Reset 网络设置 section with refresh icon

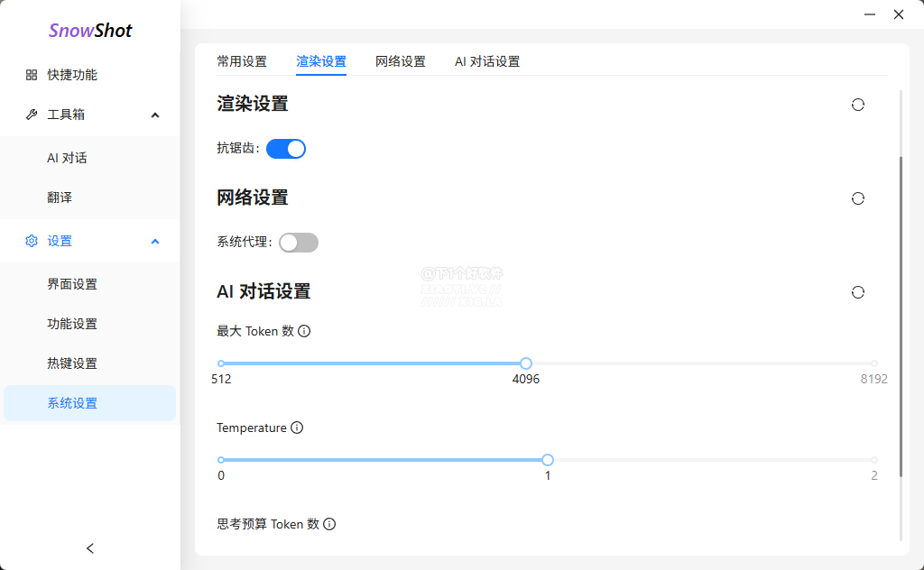coord(858,198)
